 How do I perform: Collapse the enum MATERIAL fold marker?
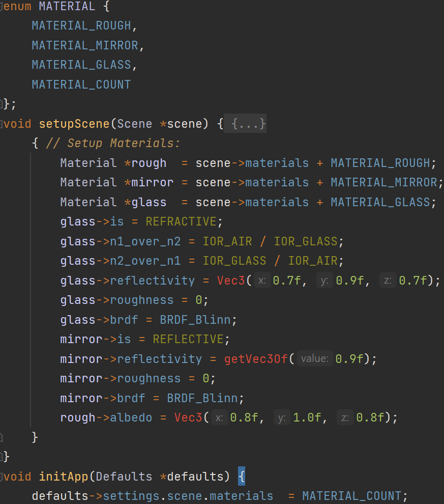click(x=2, y=7)
